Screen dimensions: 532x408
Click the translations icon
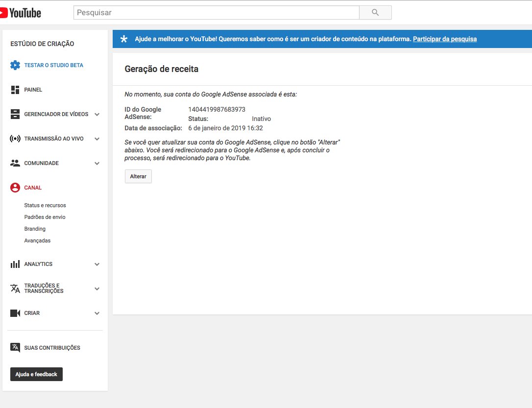(x=15, y=288)
